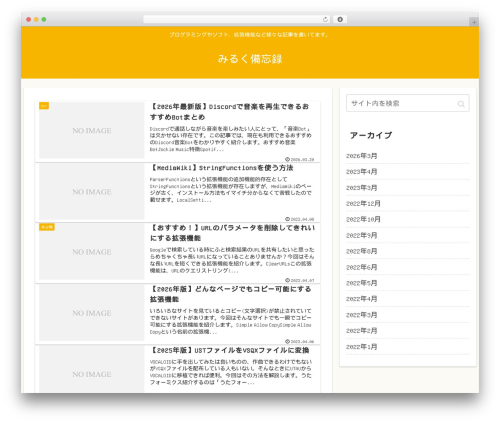
Task: Select the 2022年12月 archive link
Action: 363,203
